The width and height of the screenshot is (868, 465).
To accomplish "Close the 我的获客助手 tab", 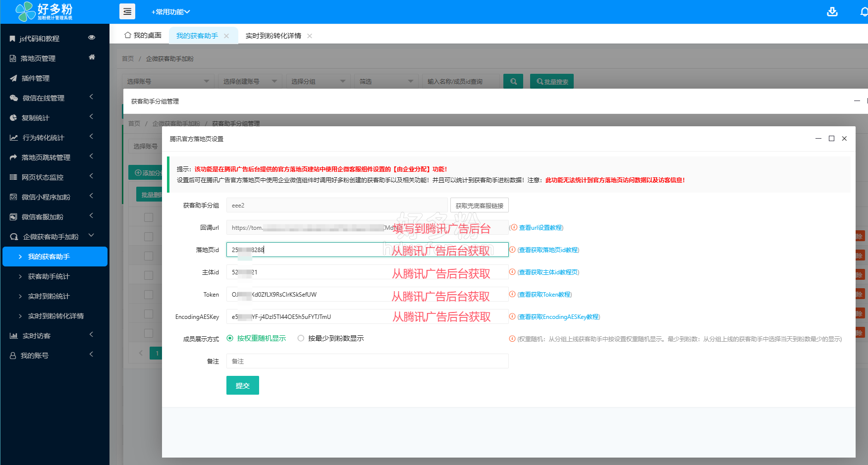I will point(226,36).
